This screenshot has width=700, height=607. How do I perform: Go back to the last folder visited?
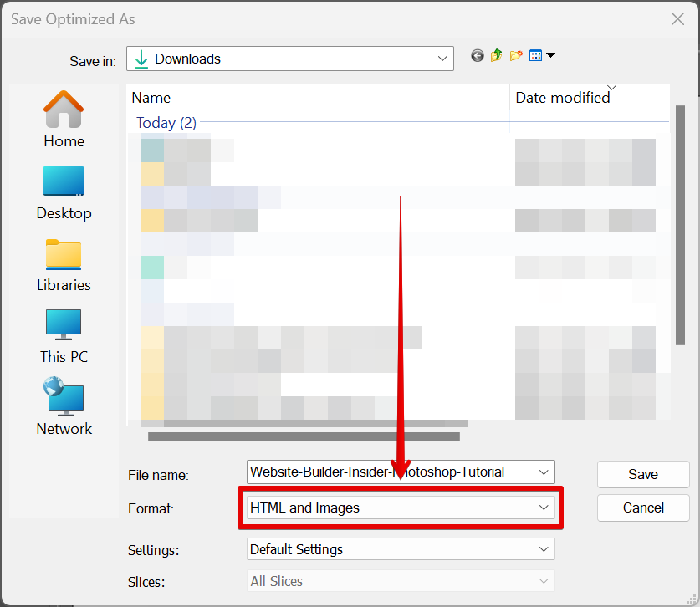click(x=478, y=56)
